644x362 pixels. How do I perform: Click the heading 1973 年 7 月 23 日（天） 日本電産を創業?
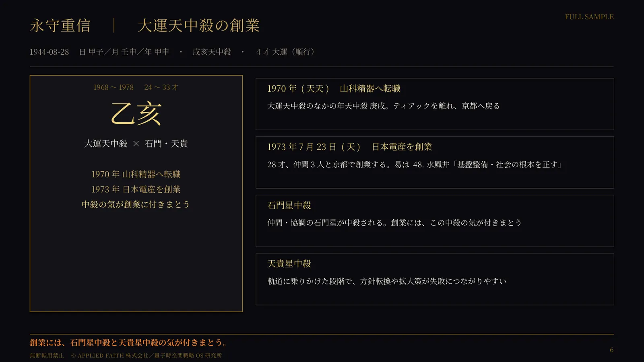(x=350, y=147)
